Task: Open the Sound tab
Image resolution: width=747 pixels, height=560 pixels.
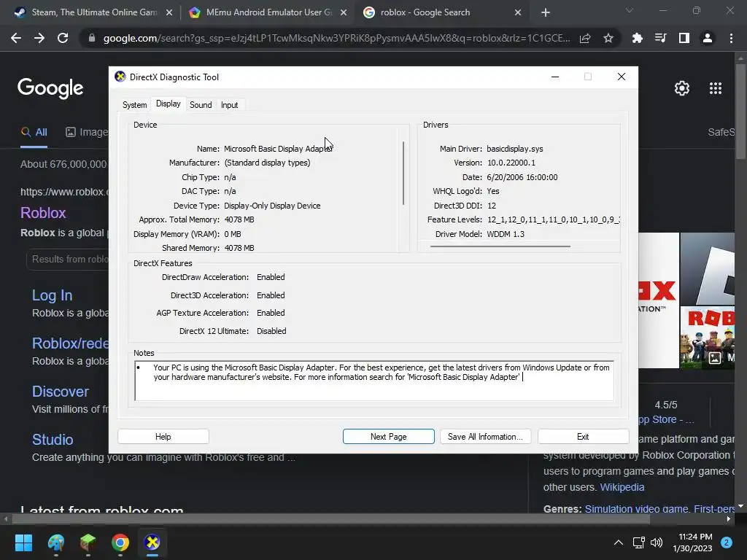Action: [201, 105]
